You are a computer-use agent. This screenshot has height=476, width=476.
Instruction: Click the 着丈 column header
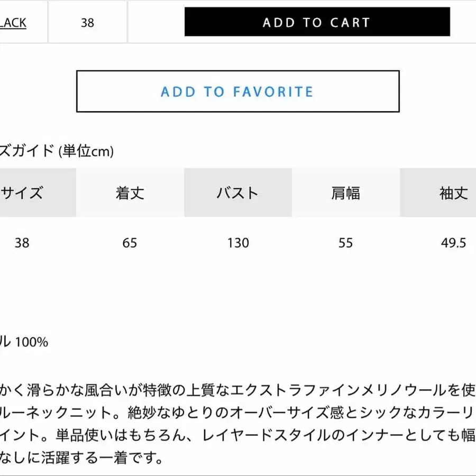tap(130, 193)
